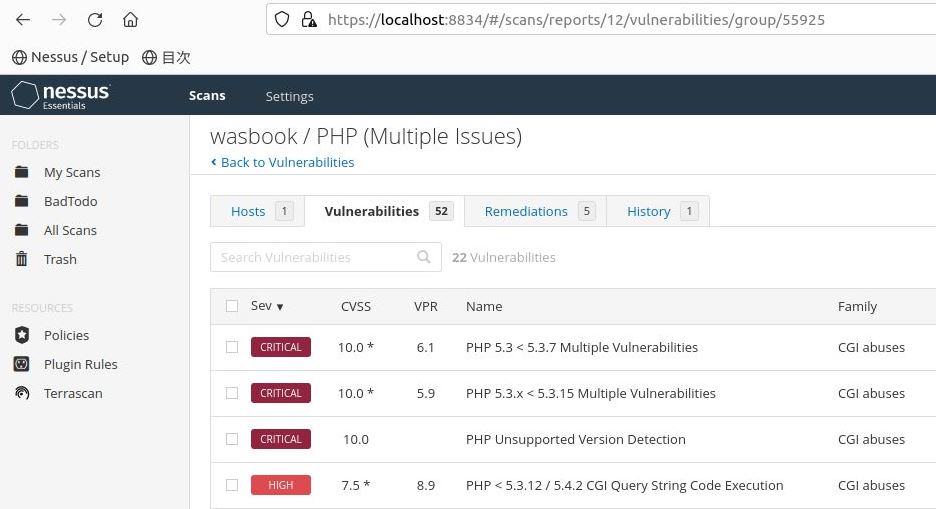Sort by the CVSS column header

[x=356, y=307]
